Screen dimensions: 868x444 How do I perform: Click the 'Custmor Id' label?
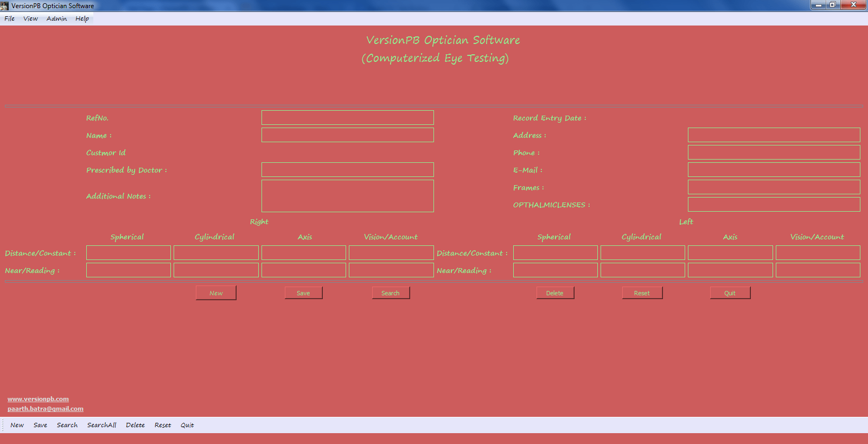[106, 153]
